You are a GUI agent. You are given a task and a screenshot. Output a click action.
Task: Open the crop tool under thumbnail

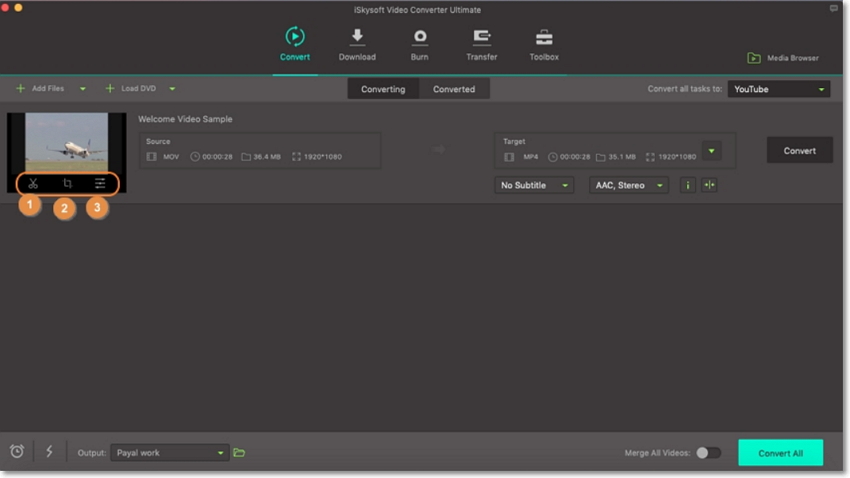(x=67, y=184)
